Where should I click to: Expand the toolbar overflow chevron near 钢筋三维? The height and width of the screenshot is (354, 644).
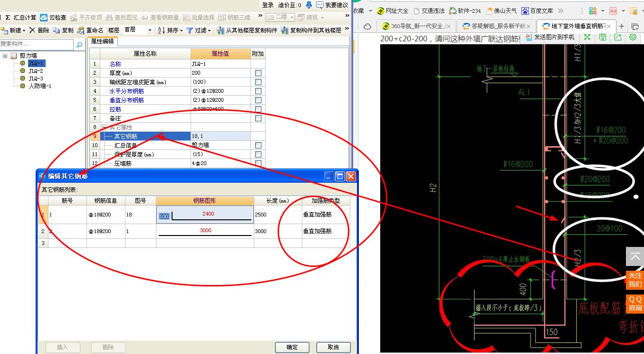coord(260,17)
